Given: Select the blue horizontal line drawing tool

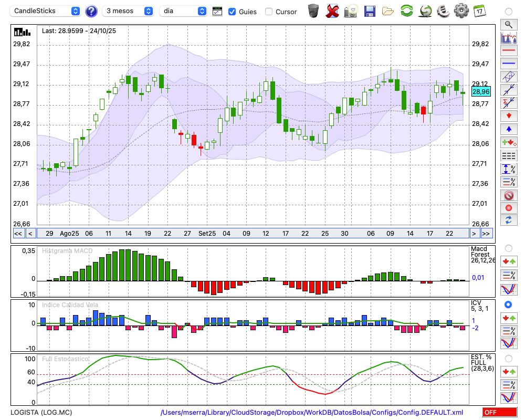Looking at the screenshot, I should click(508, 64).
